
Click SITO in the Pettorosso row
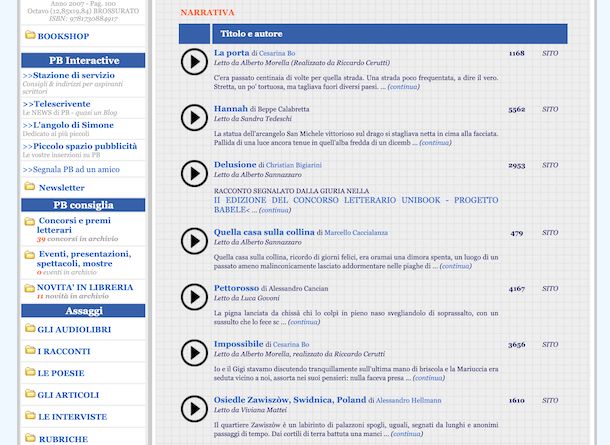pos(550,289)
